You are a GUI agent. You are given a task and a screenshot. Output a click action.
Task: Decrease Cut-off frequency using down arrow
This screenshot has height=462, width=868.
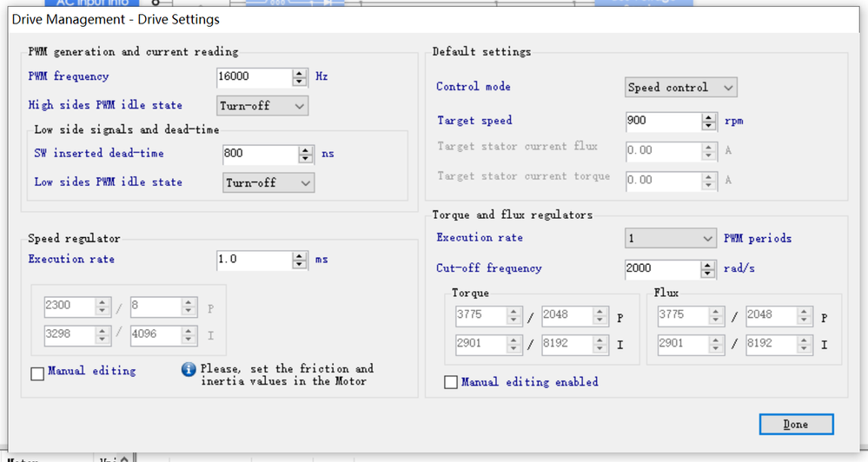pos(709,274)
